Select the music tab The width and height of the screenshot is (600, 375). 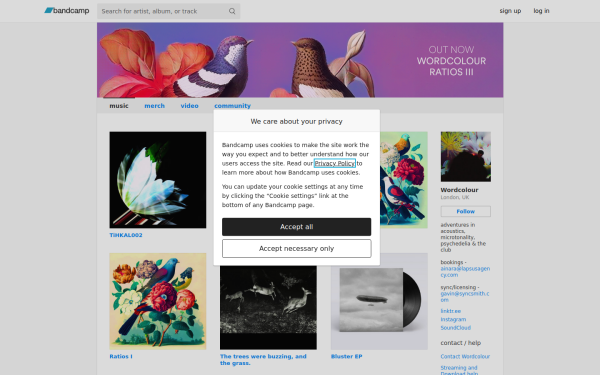click(119, 106)
